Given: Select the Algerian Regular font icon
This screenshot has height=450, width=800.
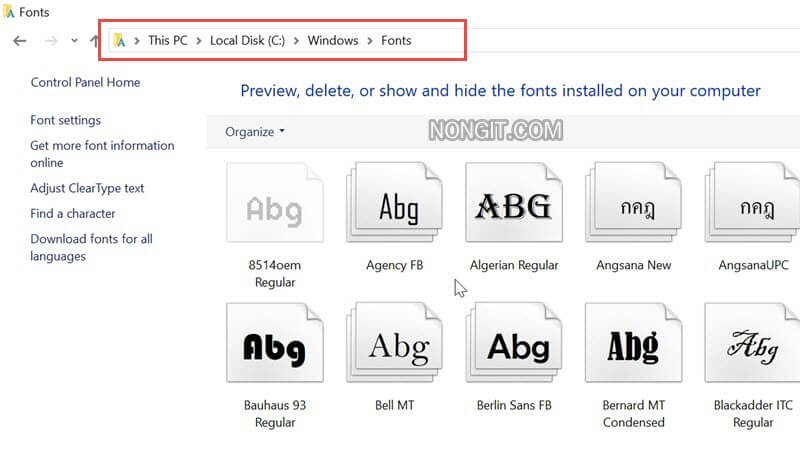Looking at the screenshot, I should coord(514,203).
